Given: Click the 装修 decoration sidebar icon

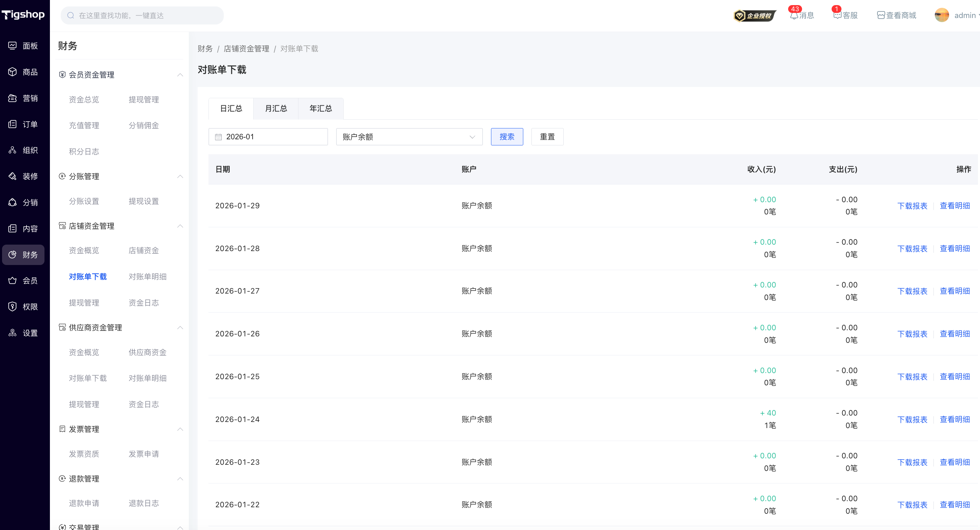Looking at the screenshot, I should (x=13, y=176).
